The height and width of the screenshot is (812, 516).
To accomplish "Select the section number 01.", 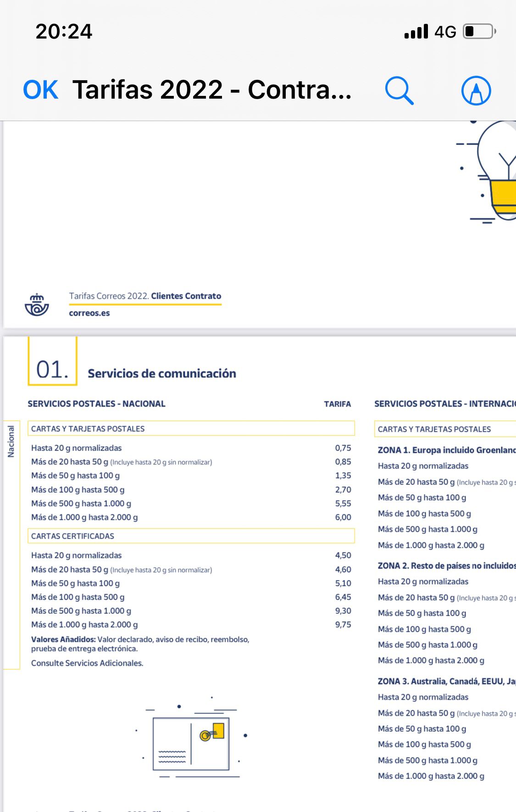I will pyautogui.click(x=52, y=369).
